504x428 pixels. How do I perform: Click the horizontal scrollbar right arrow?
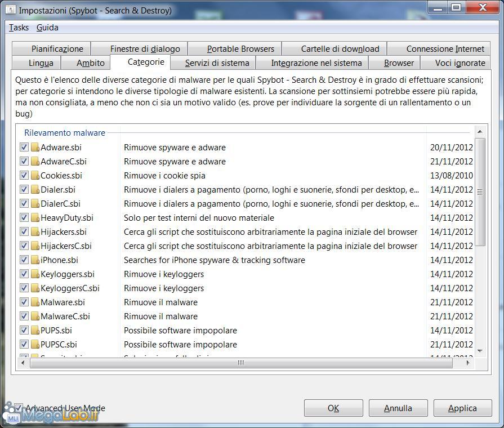468,363
